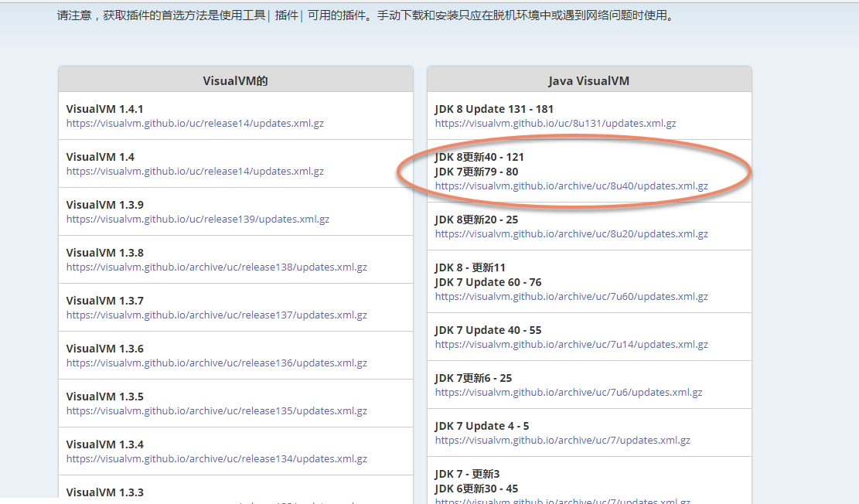Open the release14 link under VisualVM 1.4

pos(195,171)
